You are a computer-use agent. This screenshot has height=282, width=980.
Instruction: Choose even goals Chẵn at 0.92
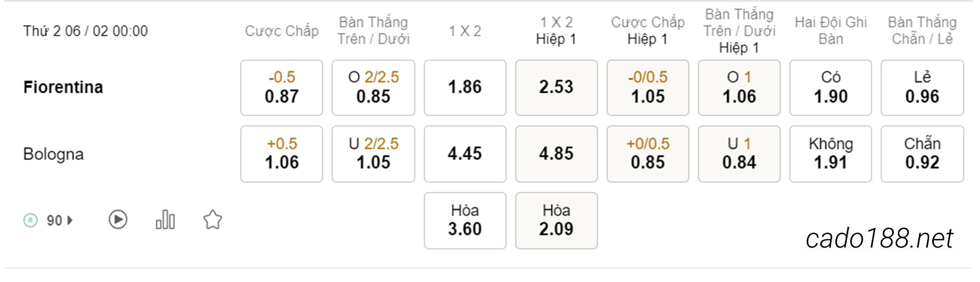[x=922, y=154]
